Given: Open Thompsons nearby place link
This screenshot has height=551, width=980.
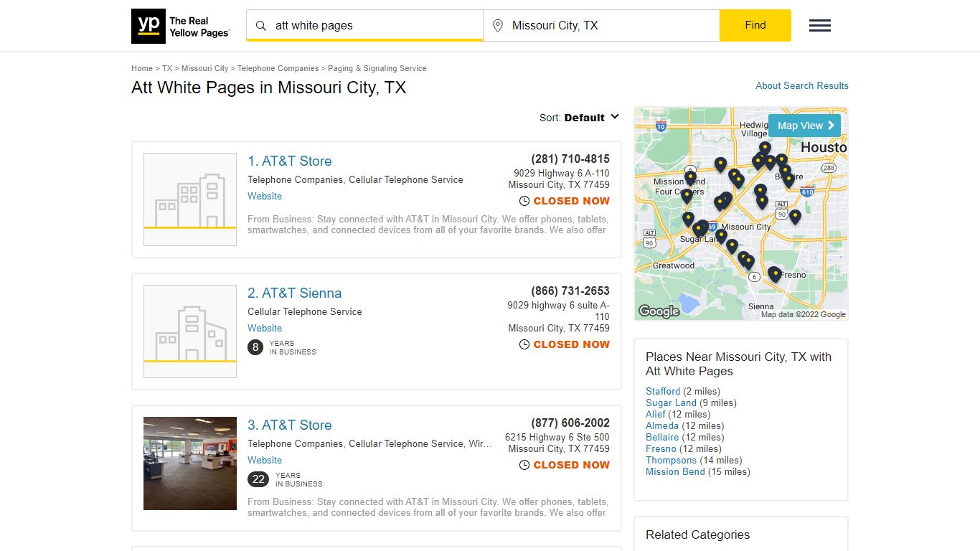Looking at the screenshot, I should pos(671,460).
